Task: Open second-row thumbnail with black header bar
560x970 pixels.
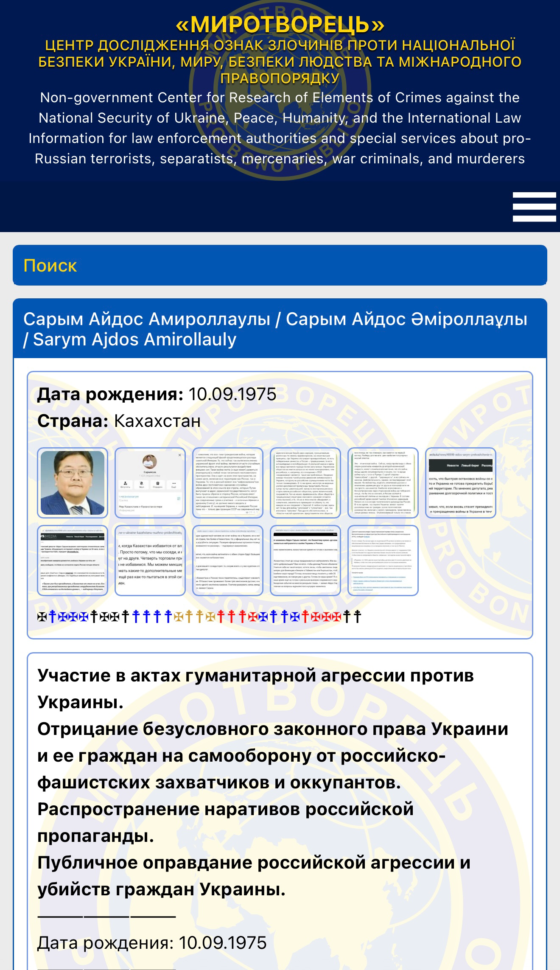Action: 305,561
